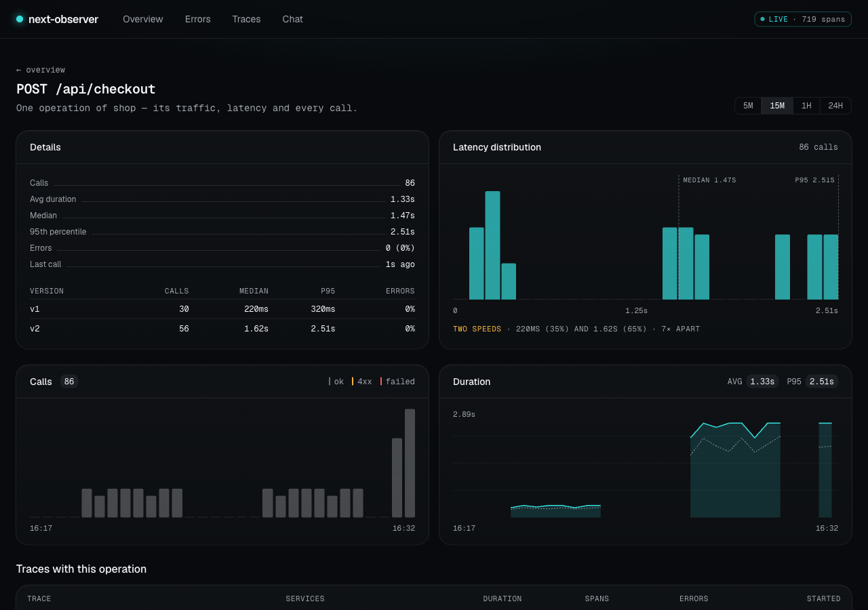Click the LIVE 719 spans status badge

[803, 19]
